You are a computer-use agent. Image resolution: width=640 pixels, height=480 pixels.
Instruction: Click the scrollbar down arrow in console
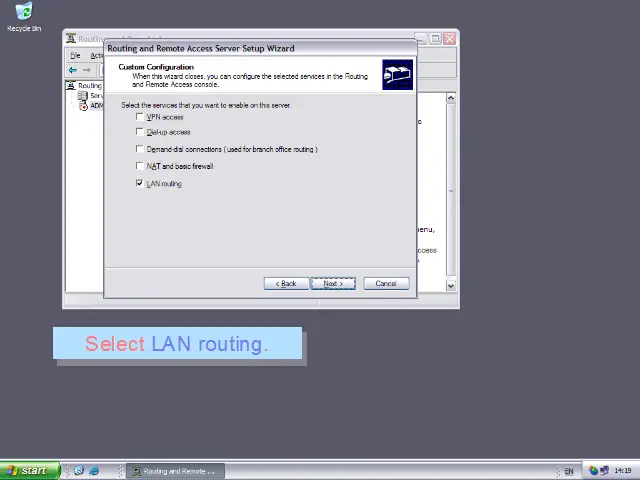point(451,286)
